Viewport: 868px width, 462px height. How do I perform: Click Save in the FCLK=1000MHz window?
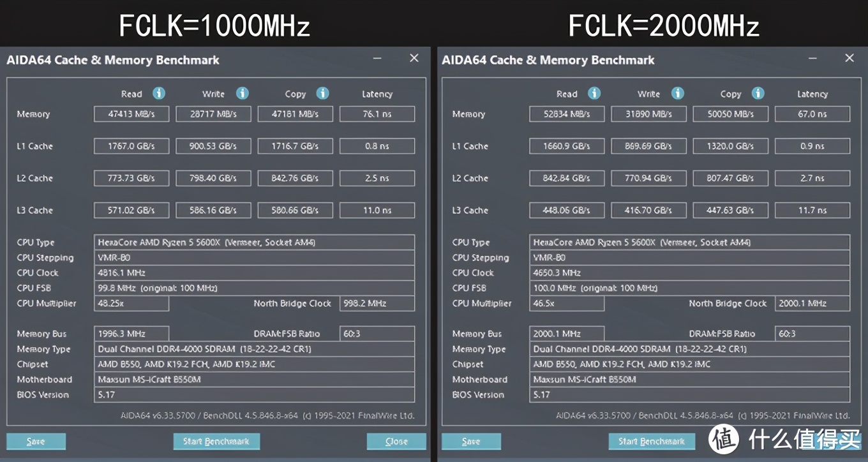36,441
